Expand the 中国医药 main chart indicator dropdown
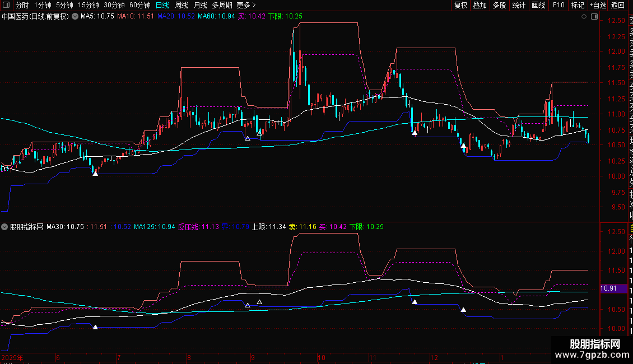This screenshot has height=364, width=633. pyautogui.click(x=75, y=16)
